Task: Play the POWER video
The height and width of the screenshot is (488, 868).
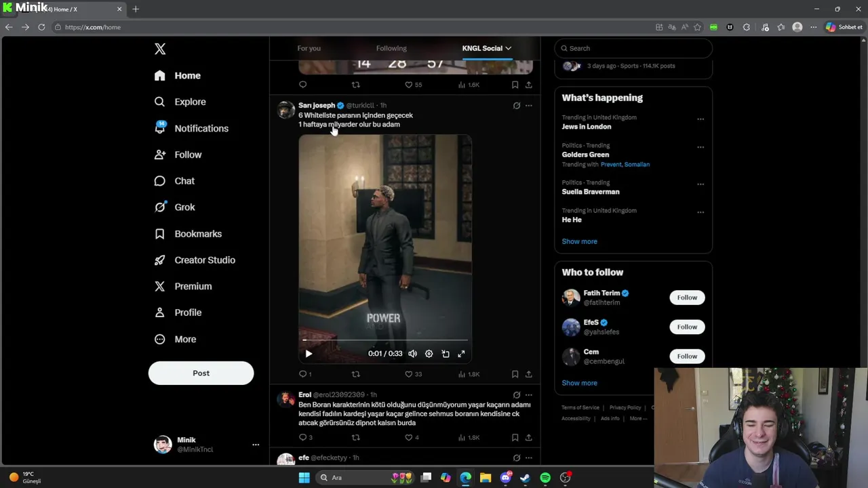Action: point(309,354)
